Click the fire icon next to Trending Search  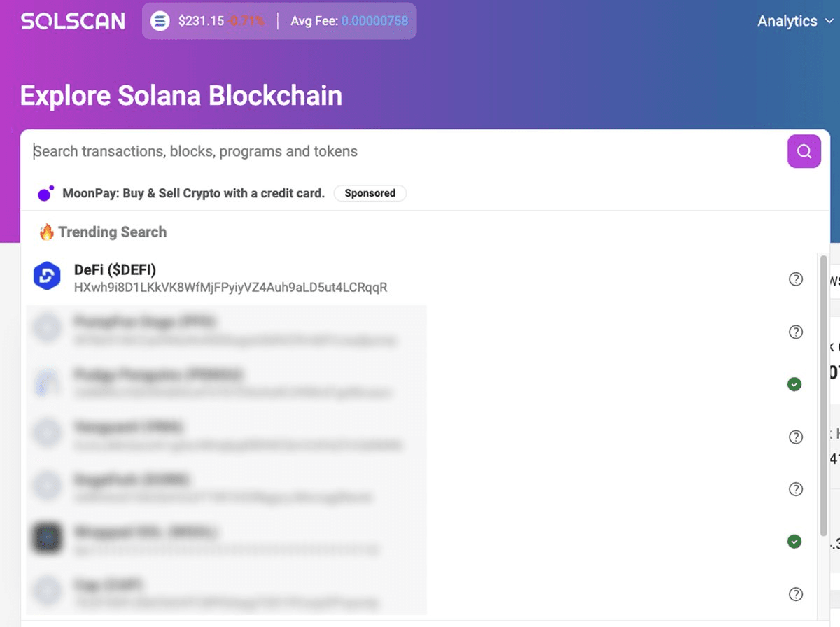(x=47, y=232)
